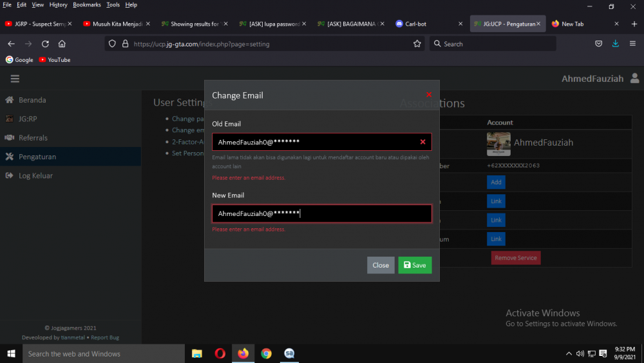Close the Change Email dialog with red X
This screenshot has height=363, width=644.
(x=429, y=95)
